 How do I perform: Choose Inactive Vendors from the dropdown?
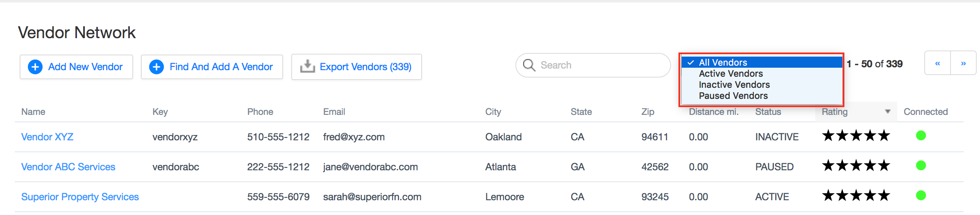coord(734,85)
